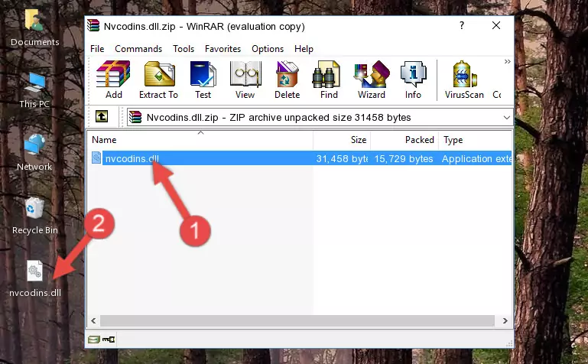Click the password key status bar icon
This screenshot has height=364, width=588.
pos(109,340)
